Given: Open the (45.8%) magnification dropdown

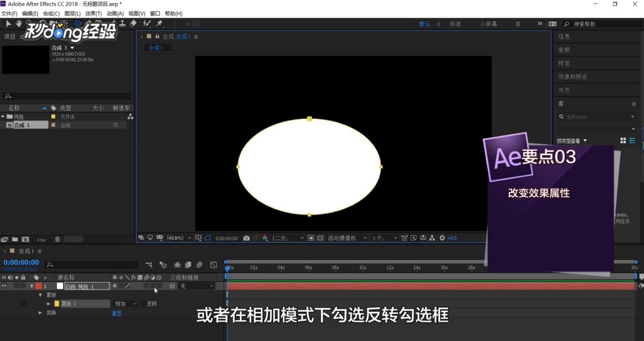Looking at the screenshot, I should pos(179,238).
